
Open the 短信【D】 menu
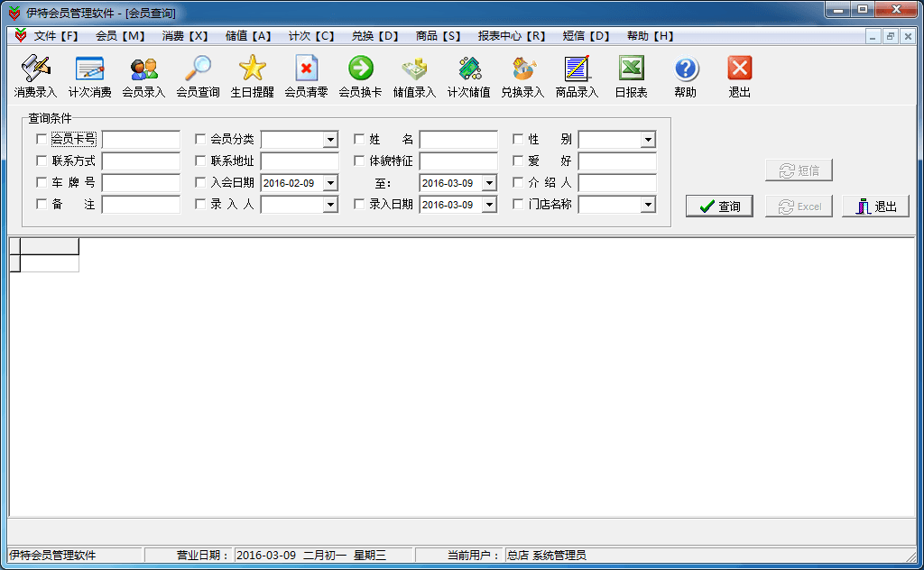[586, 36]
